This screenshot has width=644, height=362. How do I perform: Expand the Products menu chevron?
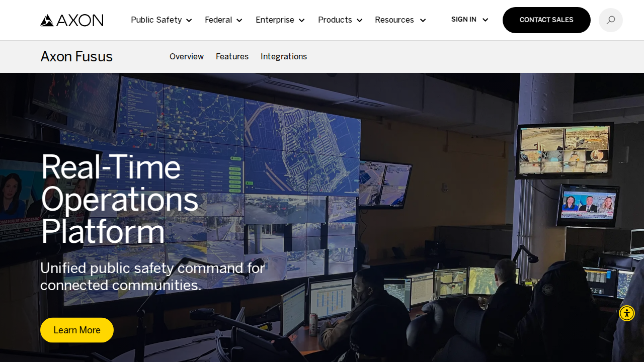360,21
